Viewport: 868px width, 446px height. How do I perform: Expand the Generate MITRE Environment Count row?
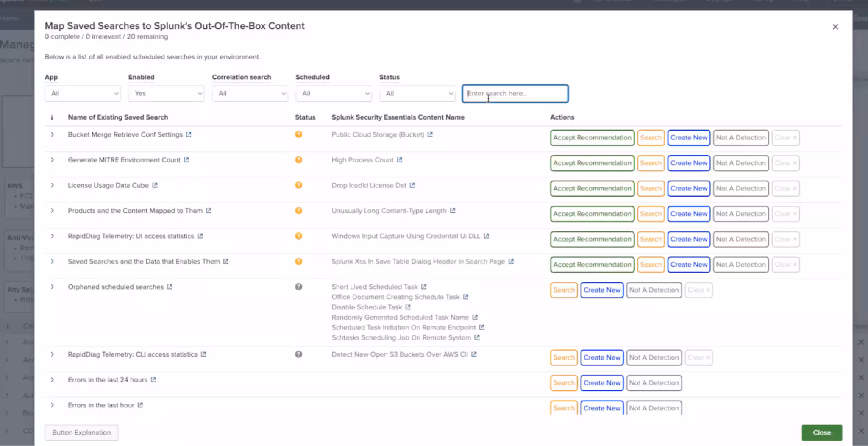[52, 160]
